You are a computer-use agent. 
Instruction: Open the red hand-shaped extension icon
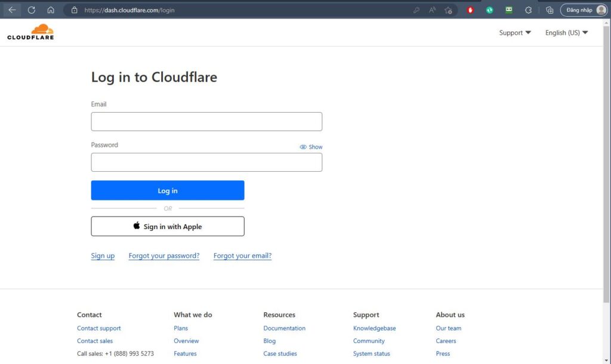click(x=470, y=10)
